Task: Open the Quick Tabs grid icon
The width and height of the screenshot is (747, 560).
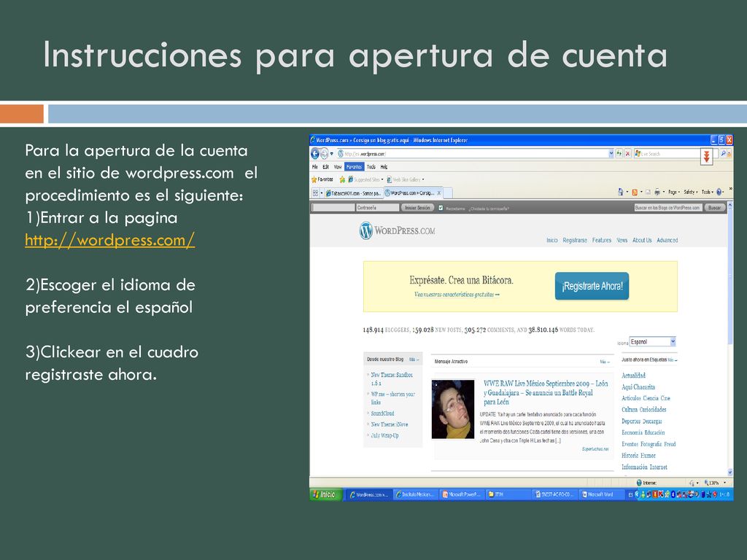Action: [x=315, y=192]
